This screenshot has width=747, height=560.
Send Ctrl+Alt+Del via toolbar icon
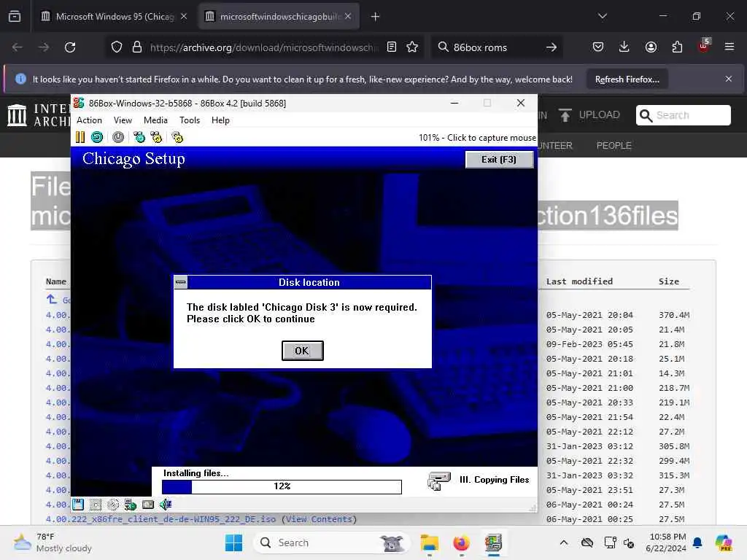pos(139,138)
